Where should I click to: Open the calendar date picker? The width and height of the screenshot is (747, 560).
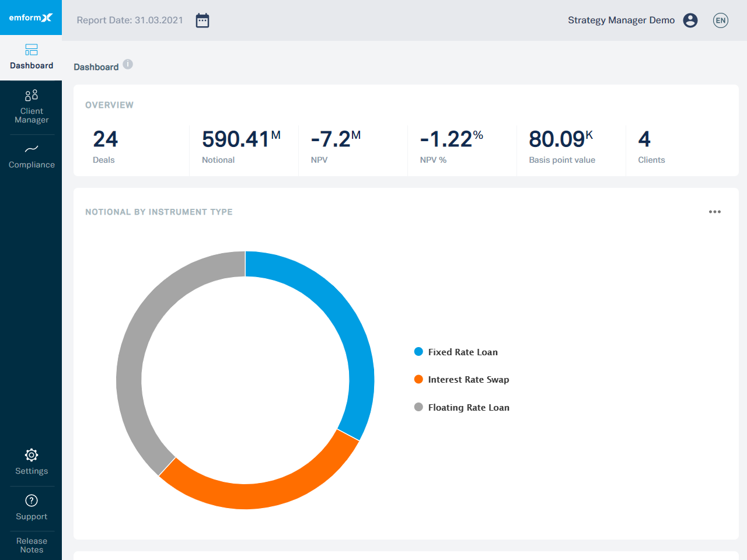pyautogui.click(x=202, y=20)
